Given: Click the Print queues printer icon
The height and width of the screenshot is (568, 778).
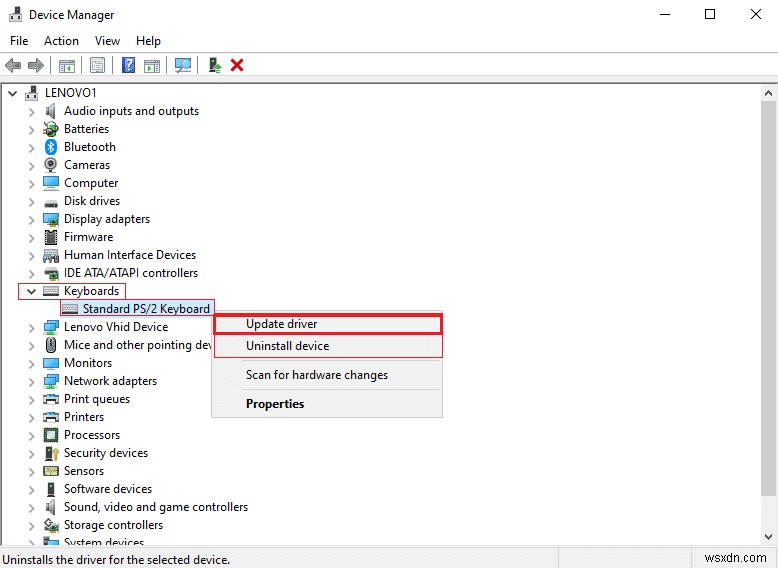Looking at the screenshot, I should (x=51, y=399).
